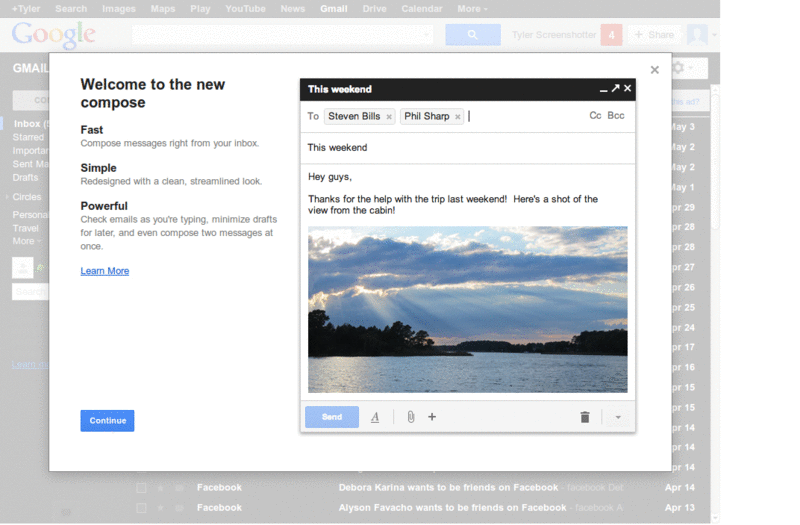The height and width of the screenshot is (525, 800).
Task: Click the plus insert options icon
Action: (x=432, y=417)
